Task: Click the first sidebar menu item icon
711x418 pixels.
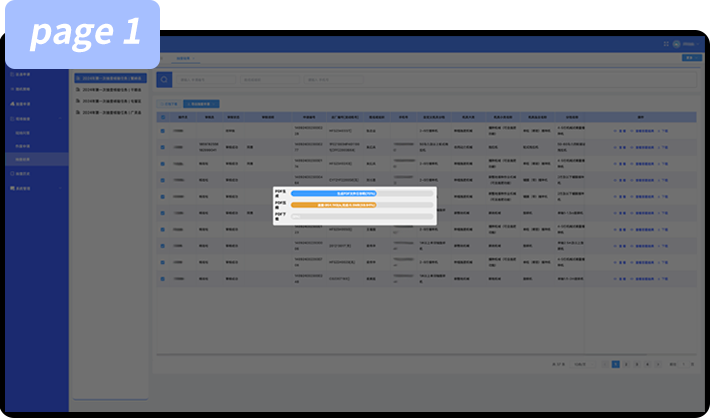Action: point(11,75)
